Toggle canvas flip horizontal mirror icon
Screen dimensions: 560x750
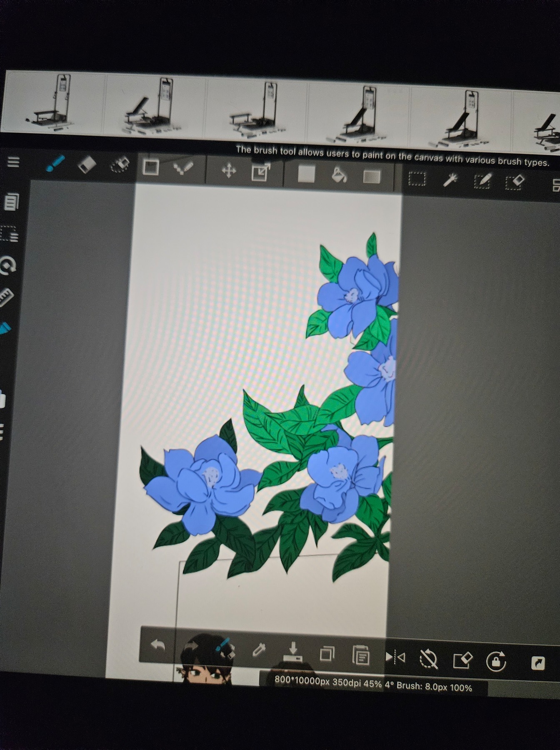coord(395,657)
